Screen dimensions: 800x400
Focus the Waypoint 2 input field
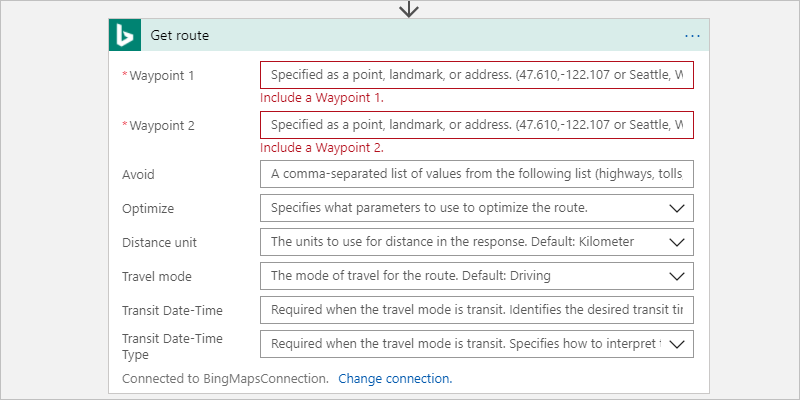476,125
